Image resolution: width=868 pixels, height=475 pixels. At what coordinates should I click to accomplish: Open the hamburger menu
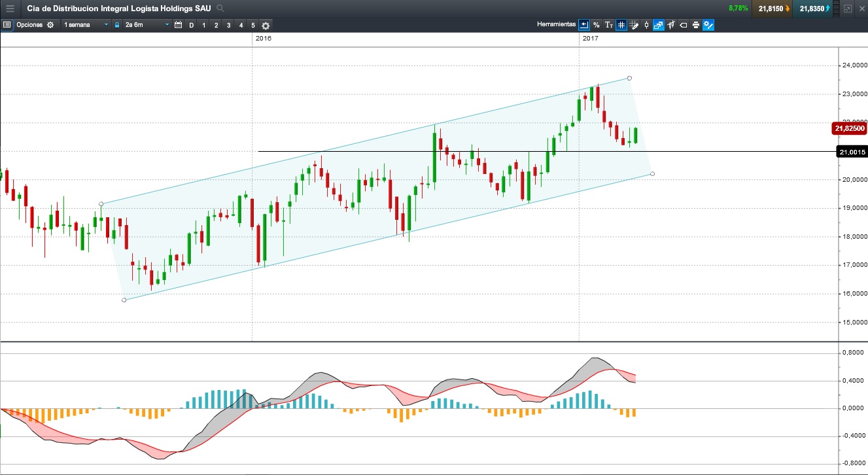point(10,9)
